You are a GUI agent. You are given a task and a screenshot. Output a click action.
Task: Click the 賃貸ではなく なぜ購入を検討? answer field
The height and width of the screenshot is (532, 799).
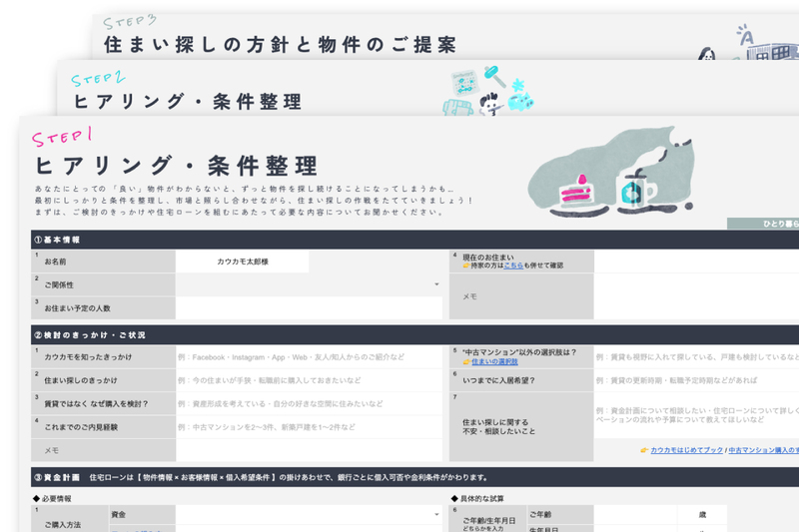pos(309,403)
